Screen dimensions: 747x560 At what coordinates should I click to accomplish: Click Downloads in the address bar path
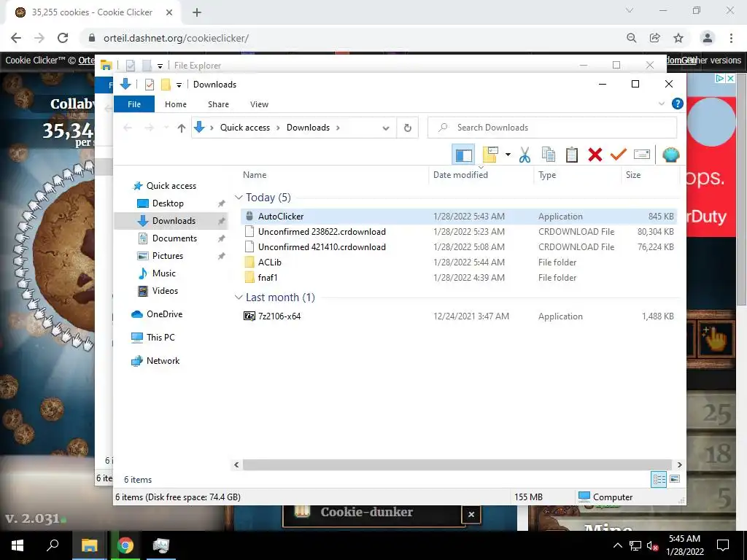click(x=308, y=128)
